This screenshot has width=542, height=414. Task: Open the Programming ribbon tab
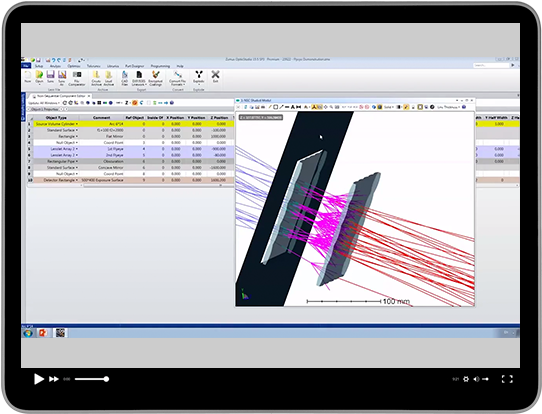point(160,66)
